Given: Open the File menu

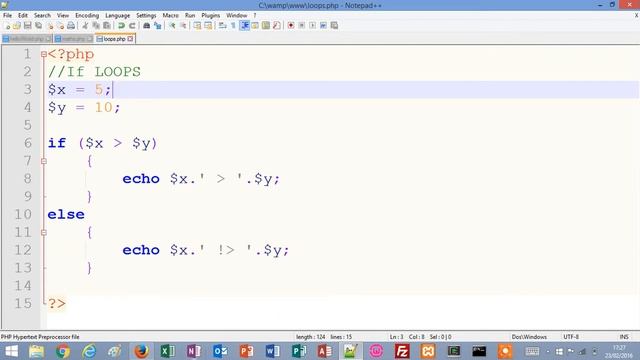Looking at the screenshot, I should point(7,16).
